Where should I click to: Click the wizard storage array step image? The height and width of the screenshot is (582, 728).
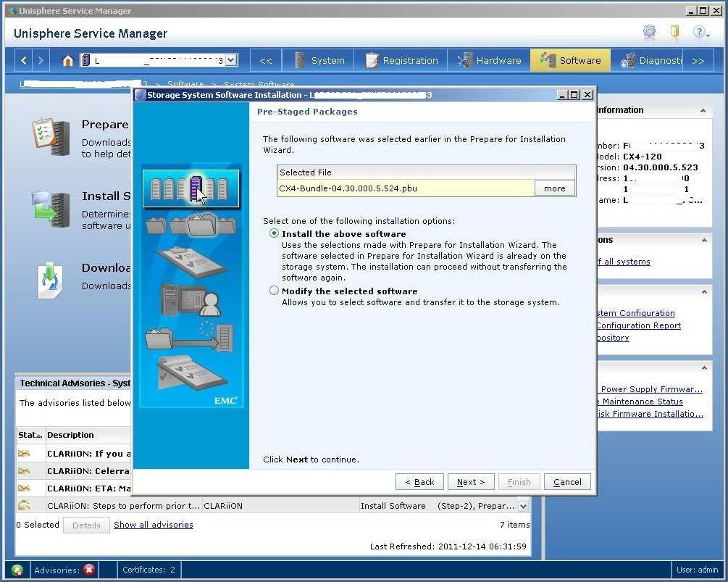191,188
